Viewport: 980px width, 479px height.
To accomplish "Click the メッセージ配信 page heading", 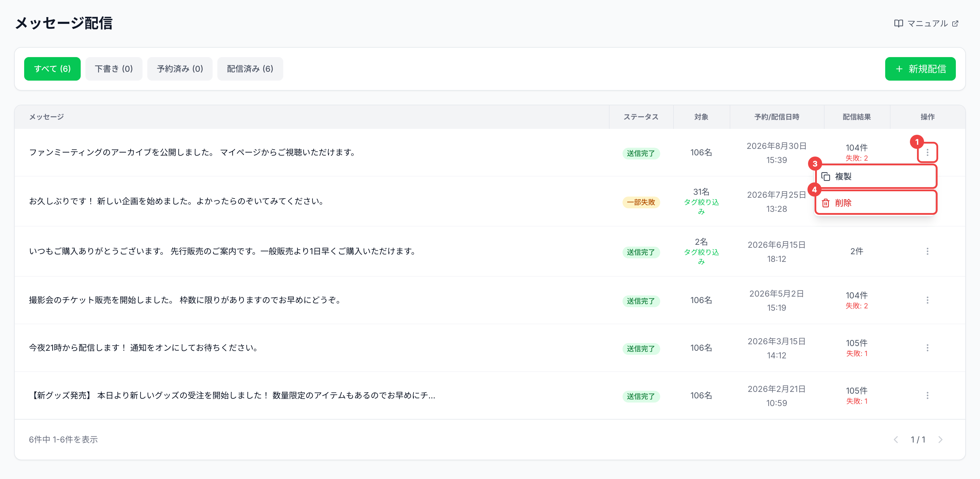I will [64, 23].
